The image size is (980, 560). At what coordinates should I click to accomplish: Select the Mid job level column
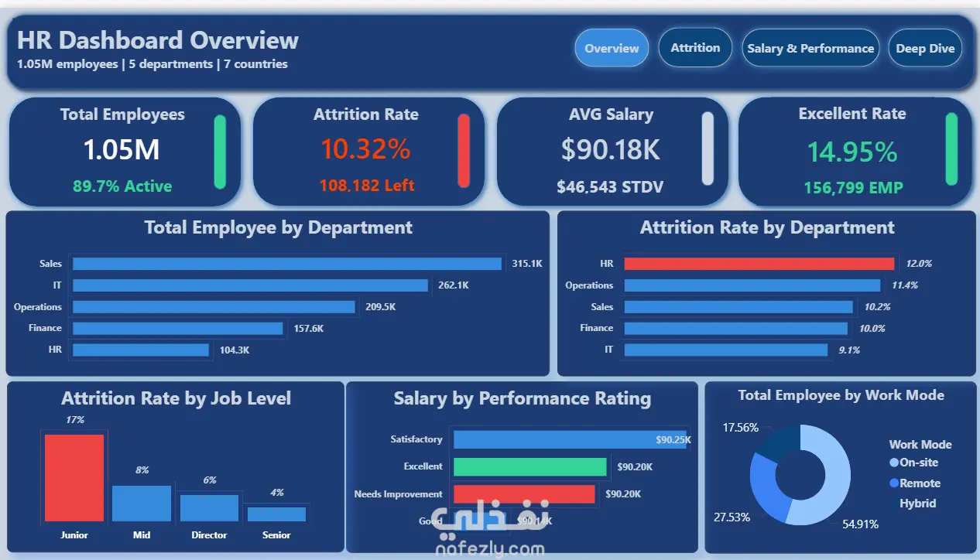coord(142,503)
